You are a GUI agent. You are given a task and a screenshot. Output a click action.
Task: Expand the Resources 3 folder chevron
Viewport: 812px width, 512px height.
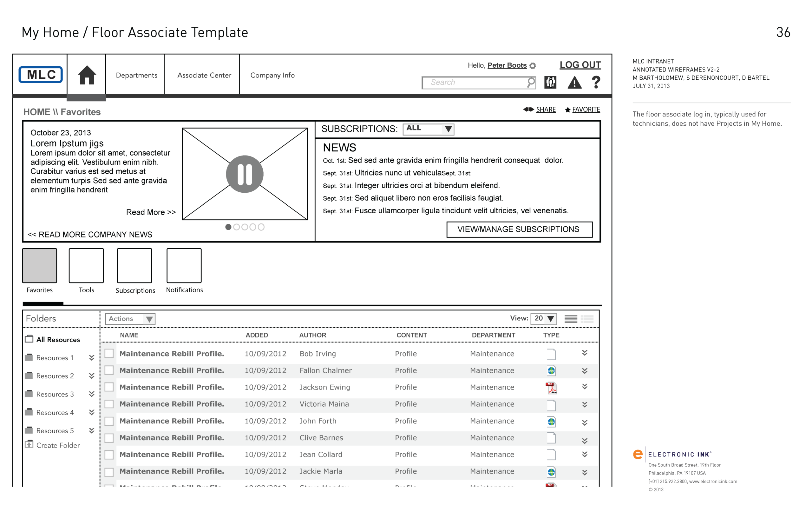tap(91, 394)
